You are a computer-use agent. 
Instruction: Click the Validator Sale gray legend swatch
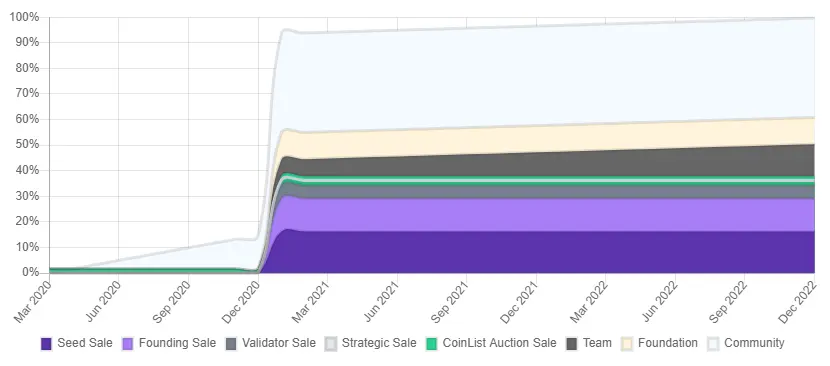(x=231, y=344)
